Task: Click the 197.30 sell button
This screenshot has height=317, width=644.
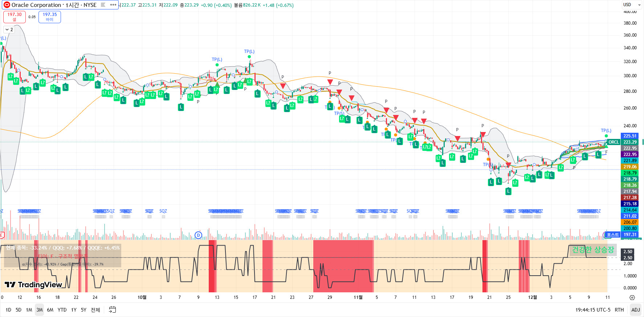Action: [15, 17]
